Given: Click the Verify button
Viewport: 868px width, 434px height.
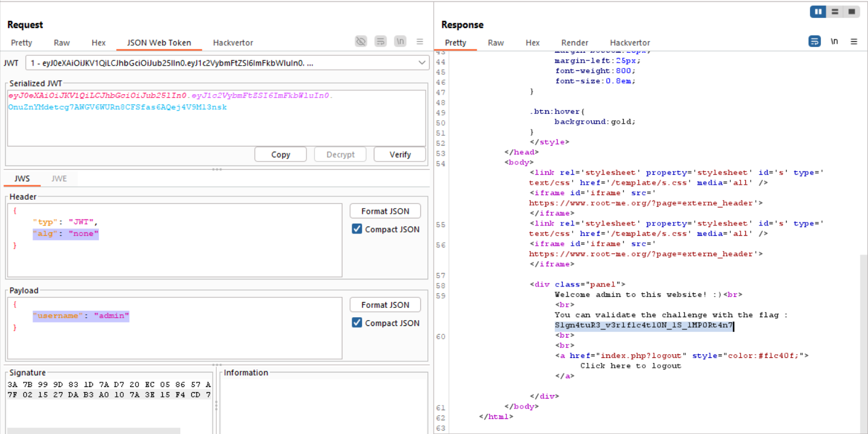Looking at the screenshot, I should (x=399, y=155).
